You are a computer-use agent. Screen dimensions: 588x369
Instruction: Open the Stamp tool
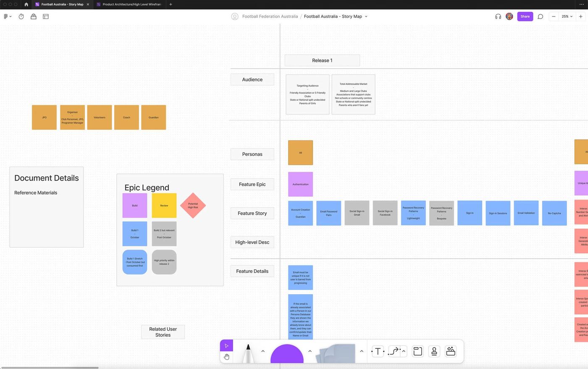tap(434, 351)
